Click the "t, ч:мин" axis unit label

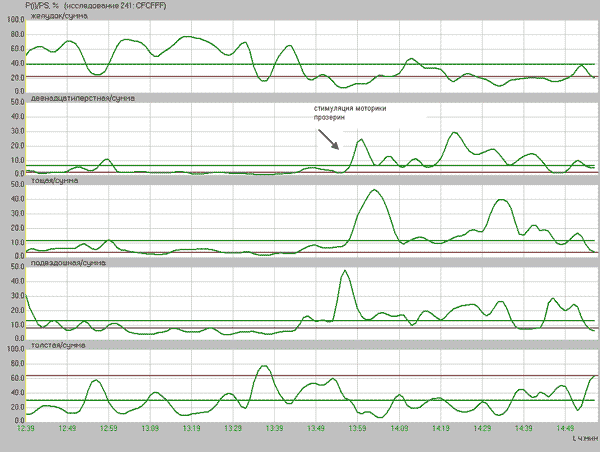click(585, 439)
